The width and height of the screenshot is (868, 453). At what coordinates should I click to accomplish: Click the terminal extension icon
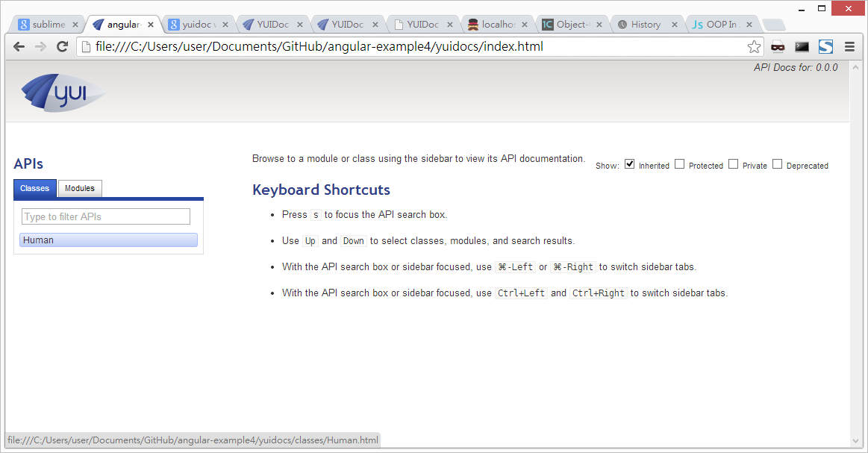point(802,46)
